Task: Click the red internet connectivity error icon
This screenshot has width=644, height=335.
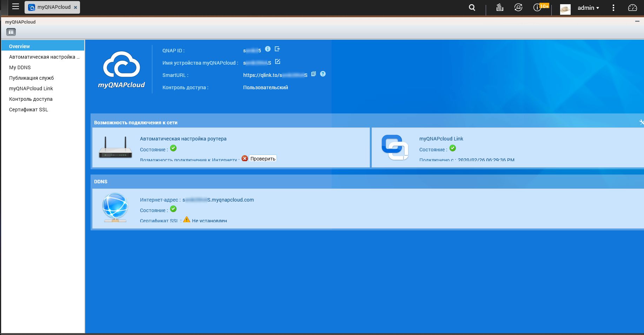Action: coord(245,158)
